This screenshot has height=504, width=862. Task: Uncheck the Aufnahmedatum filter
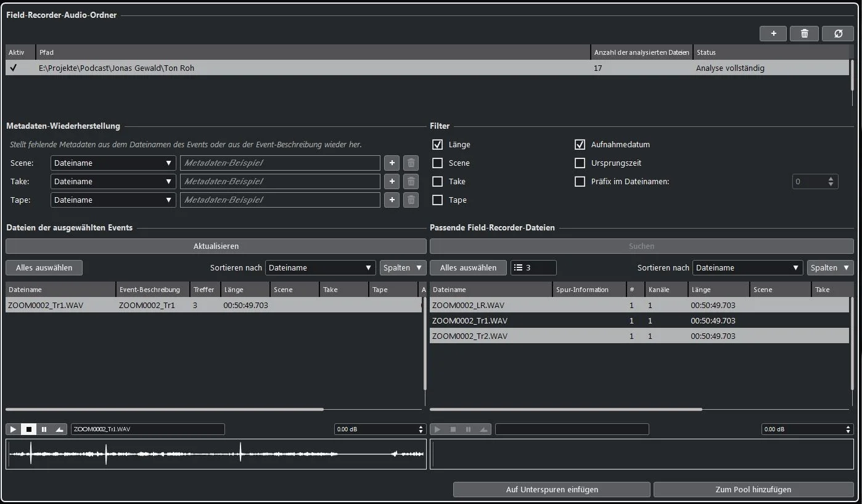point(580,144)
